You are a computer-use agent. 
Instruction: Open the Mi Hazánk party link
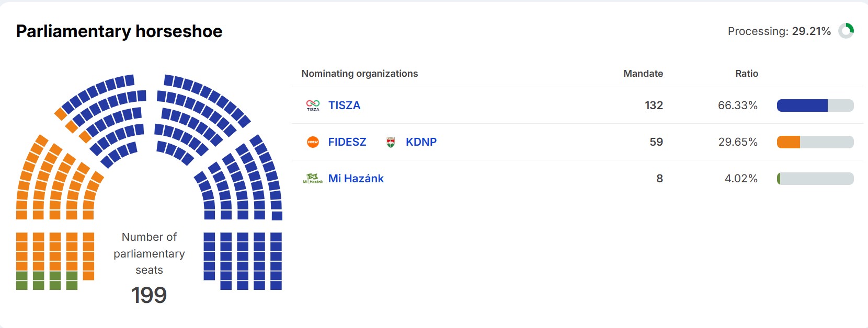point(356,179)
